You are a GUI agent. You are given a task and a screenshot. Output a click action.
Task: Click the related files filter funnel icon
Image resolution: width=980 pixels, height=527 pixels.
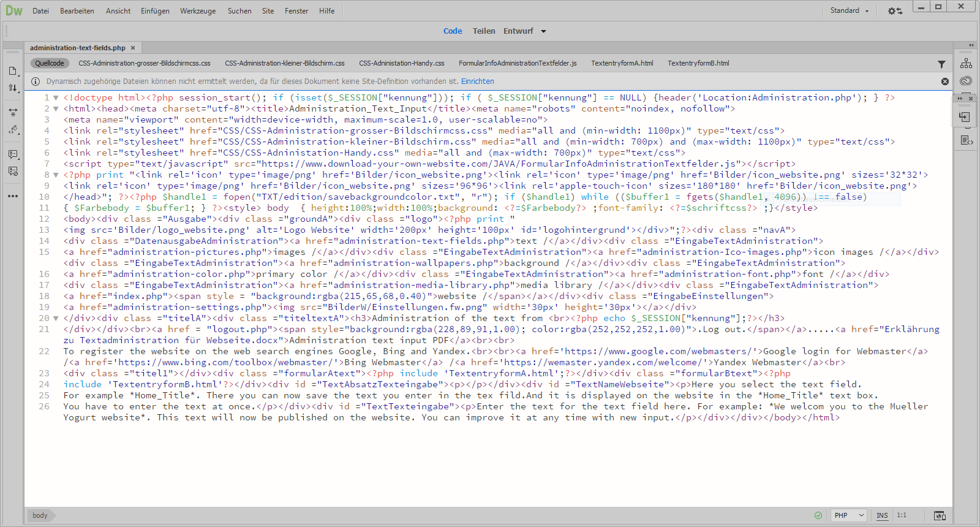point(941,64)
